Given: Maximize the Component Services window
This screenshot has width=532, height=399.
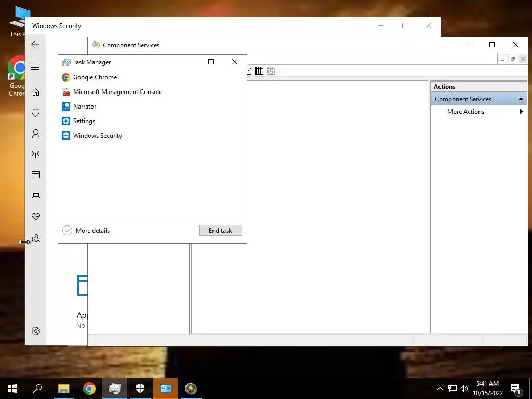Looking at the screenshot, I should tap(492, 45).
